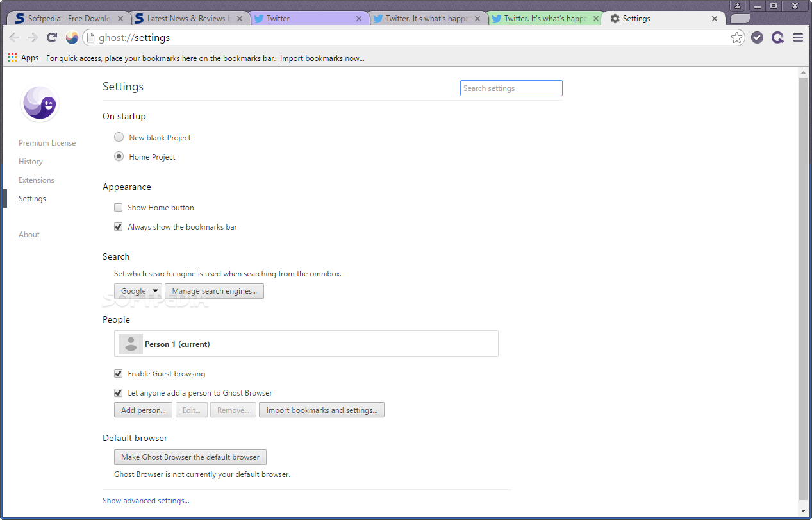The width and height of the screenshot is (812, 520).
Task: Click the user profile icon in title bar
Action: pyautogui.click(x=738, y=5)
